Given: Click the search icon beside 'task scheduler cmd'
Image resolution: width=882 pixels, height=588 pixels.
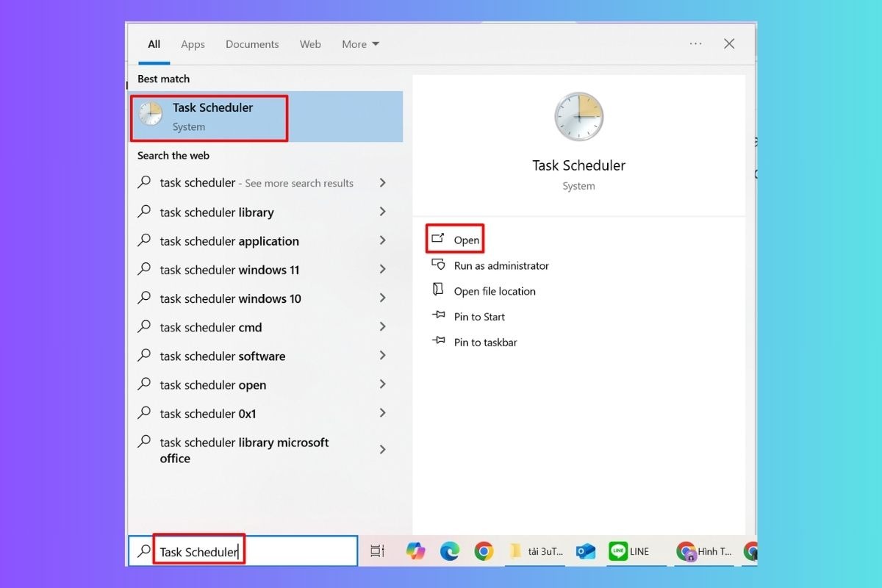Looking at the screenshot, I should click(145, 326).
